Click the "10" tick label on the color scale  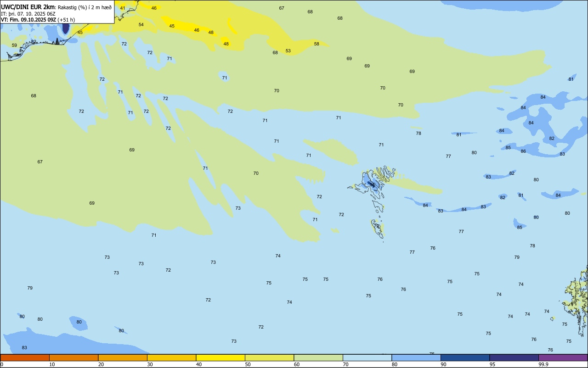click(52, 365)
